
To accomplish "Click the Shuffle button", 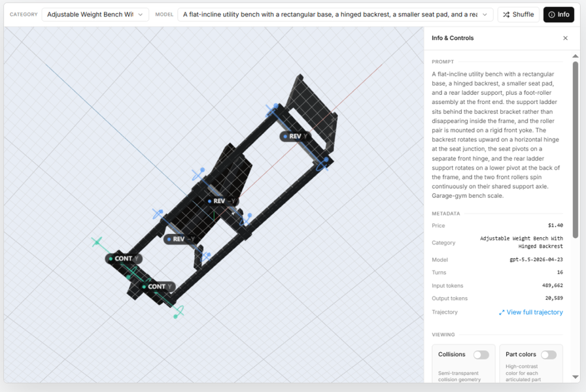I will pyautogui.click(x=519, y=14).
